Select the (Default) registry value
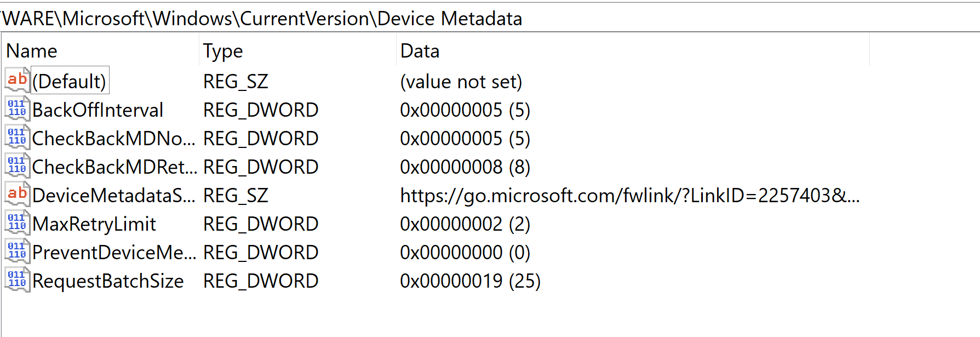 coord(69,81)
